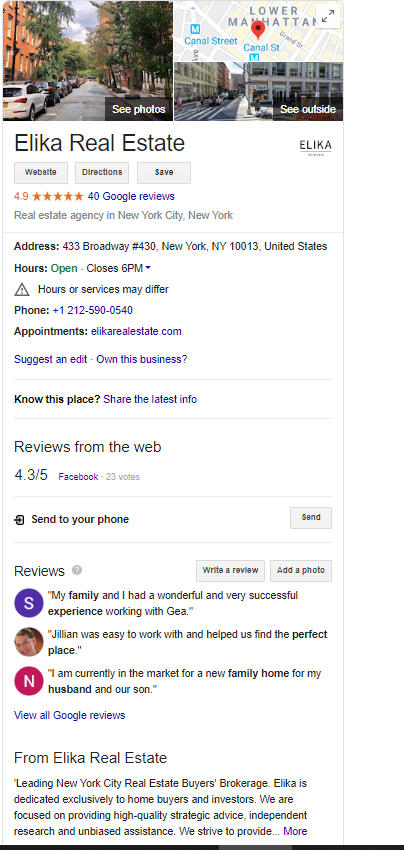Expand the business description with 'More'

click(x=295, y=831)
